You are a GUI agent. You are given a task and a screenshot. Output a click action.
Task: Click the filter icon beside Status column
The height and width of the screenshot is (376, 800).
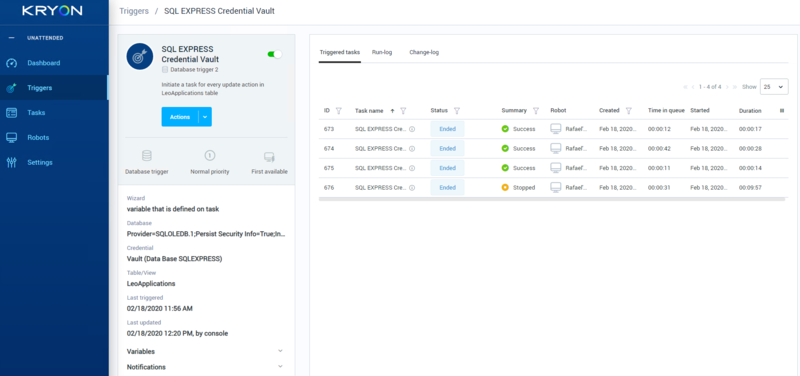coord(457,111)
